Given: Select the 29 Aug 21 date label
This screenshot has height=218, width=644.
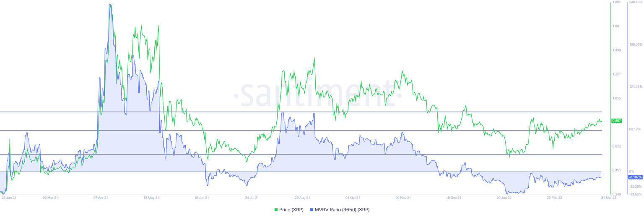Looking at the screenshot, I should click(x=302, y=197).
